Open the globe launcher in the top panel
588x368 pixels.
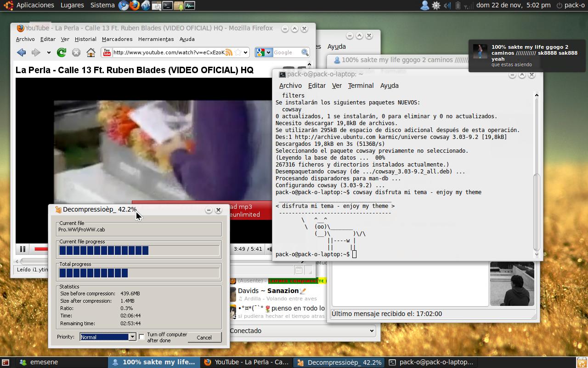145,6
